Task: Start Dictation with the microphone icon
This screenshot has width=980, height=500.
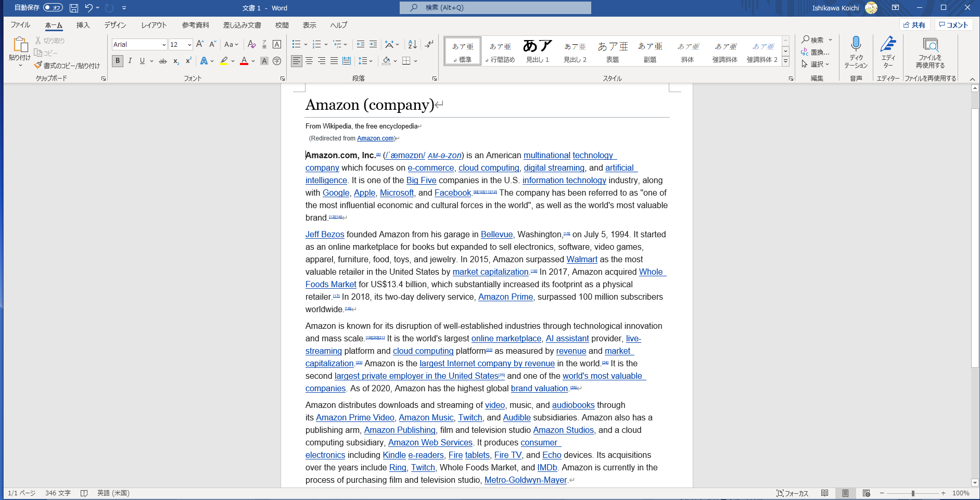Action: tap(856, 52)
